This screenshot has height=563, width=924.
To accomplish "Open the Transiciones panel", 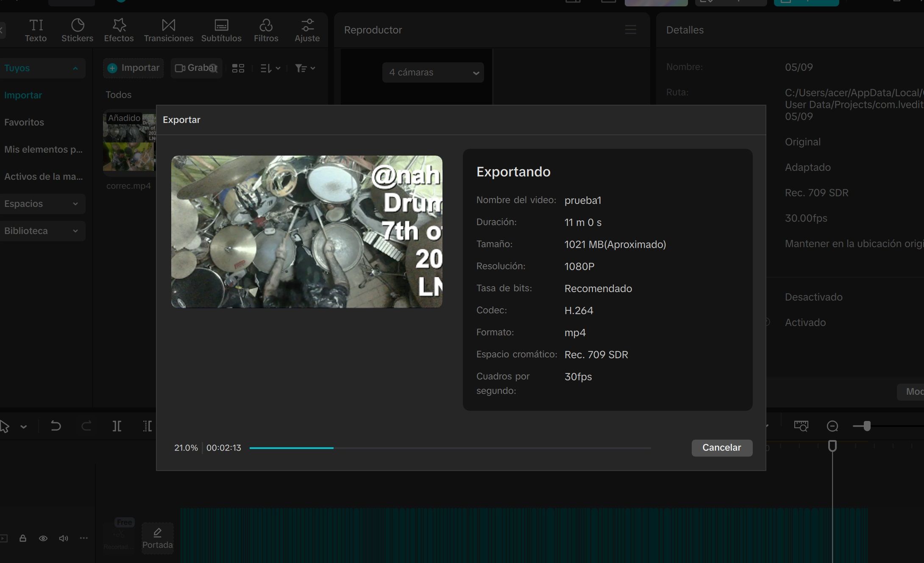I will [x=168, y=30].
